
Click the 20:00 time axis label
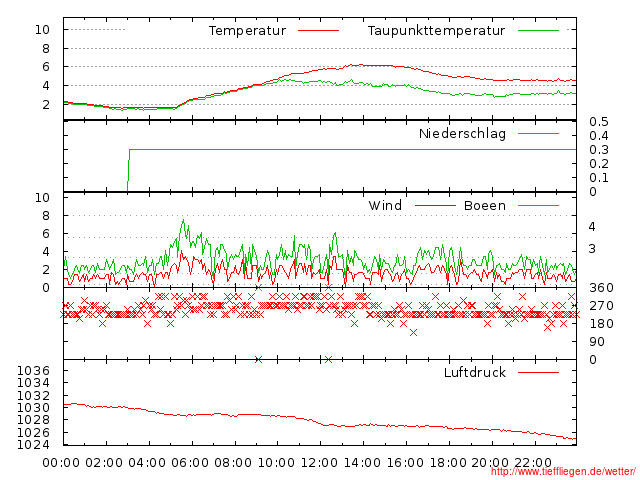[x=490, y=463]
